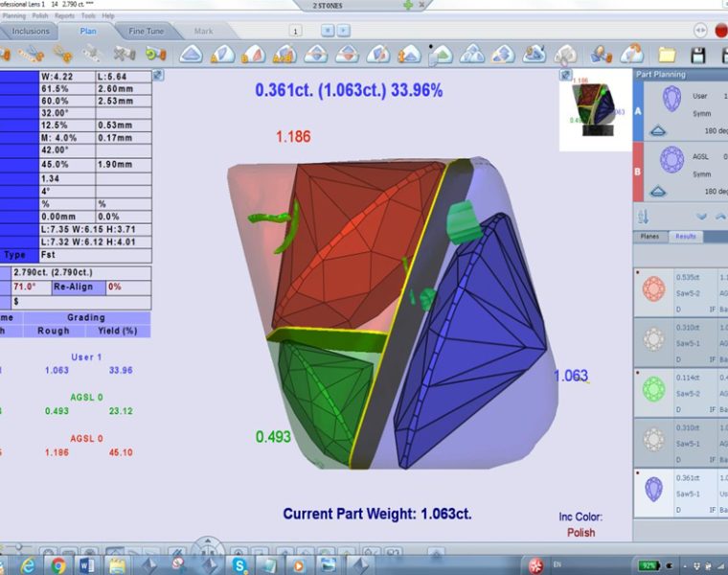The width and height of the screenshot is (728, 575).
Task: Click the yellow open folder icon
Action: [667, 55]
